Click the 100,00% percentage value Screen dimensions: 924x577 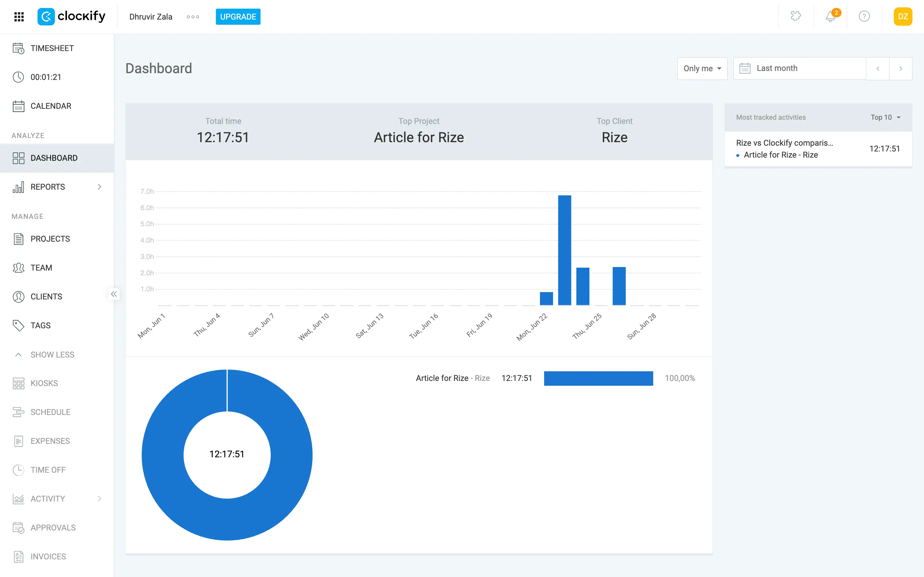click(680, 378)
